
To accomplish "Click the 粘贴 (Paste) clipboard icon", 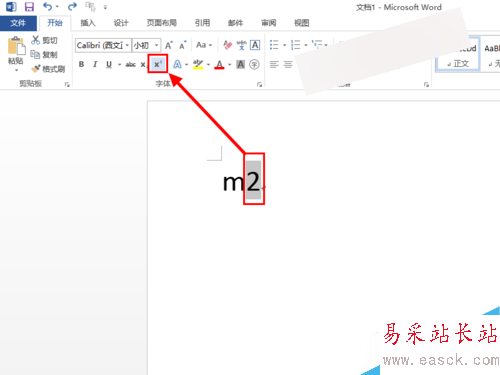I will coord(16,46).
